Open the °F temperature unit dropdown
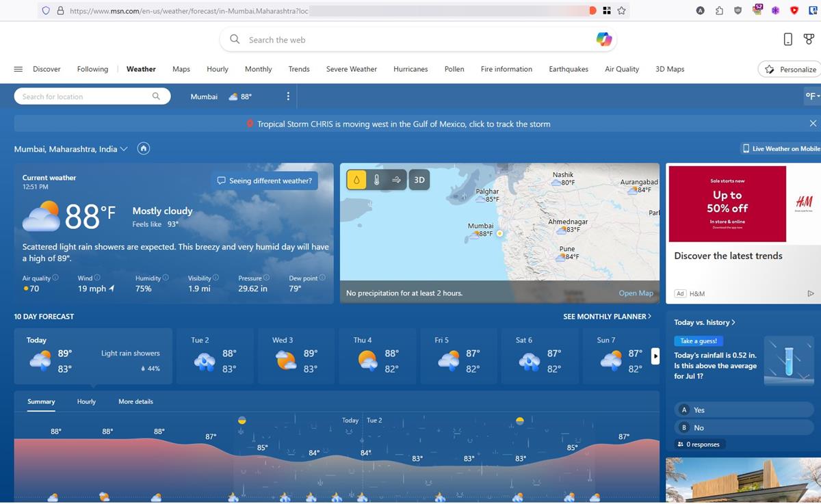 [x=813, y=96]
